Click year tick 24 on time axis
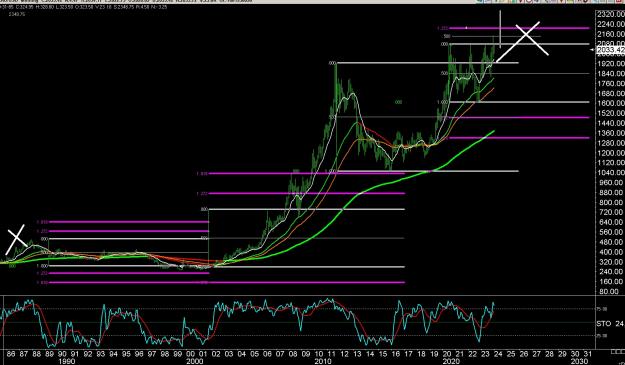Image resolution: width=625 pixels, height=365 pixels. click(498, 353)
